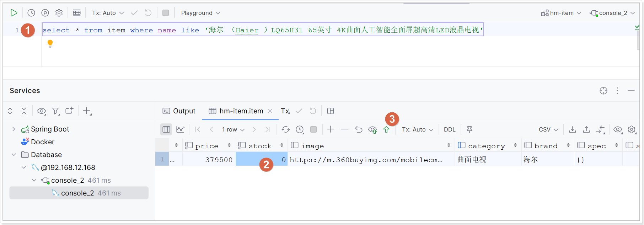Click the crosshair locate icon in Services header
Image resolution: width=644 pixels, height=225 pixels.
[603, 91]
